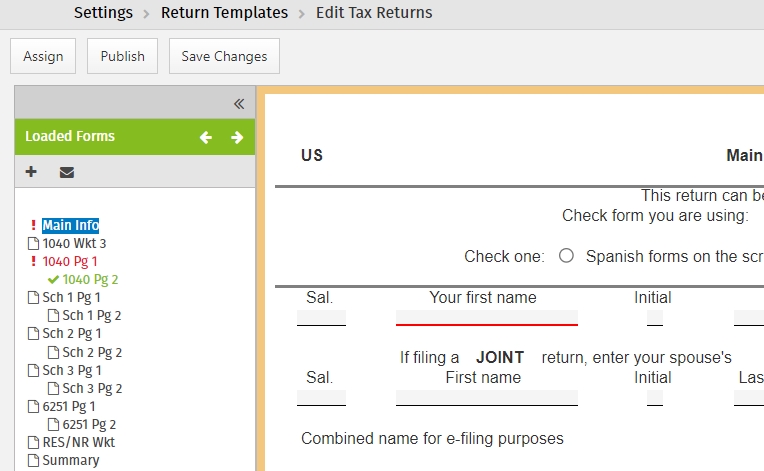
Task: Add a form with the plus icon
Action: pyautogui.click(x=31, y=171)
